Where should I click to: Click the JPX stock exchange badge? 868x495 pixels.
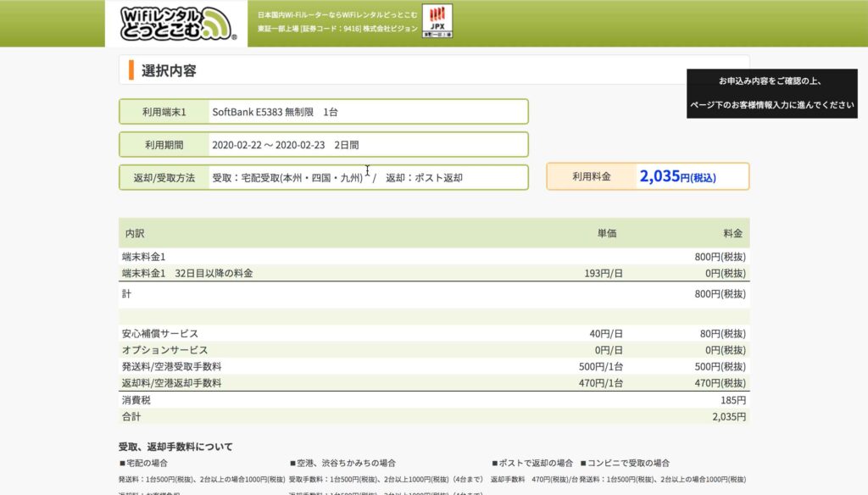pos(437,21)
